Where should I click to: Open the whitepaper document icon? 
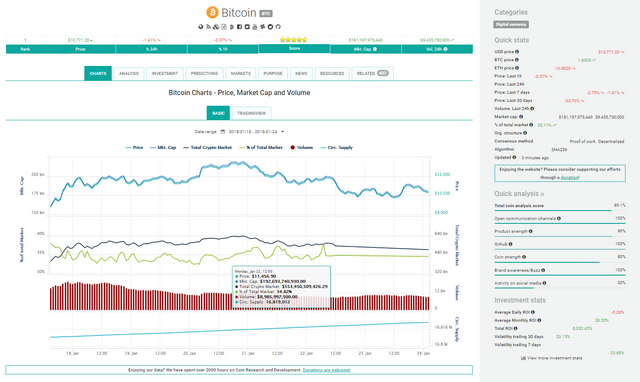(224, 27)
